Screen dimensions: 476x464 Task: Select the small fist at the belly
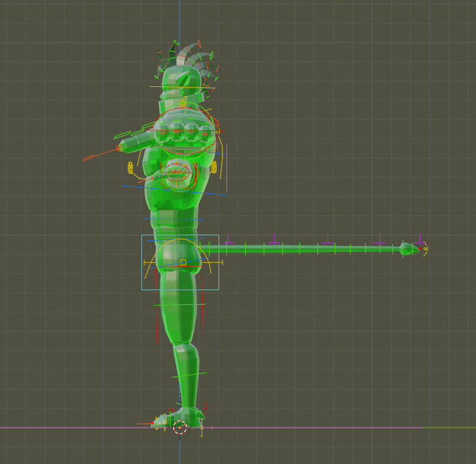click(x=175, y=173)
